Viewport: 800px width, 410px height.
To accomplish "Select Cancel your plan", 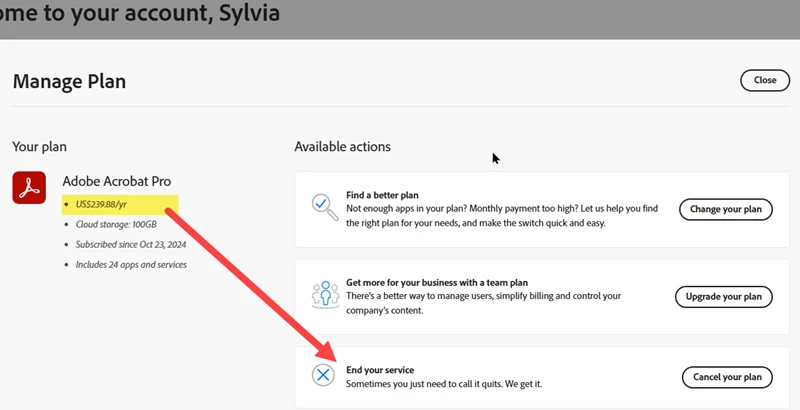I will tap(727, 377).
